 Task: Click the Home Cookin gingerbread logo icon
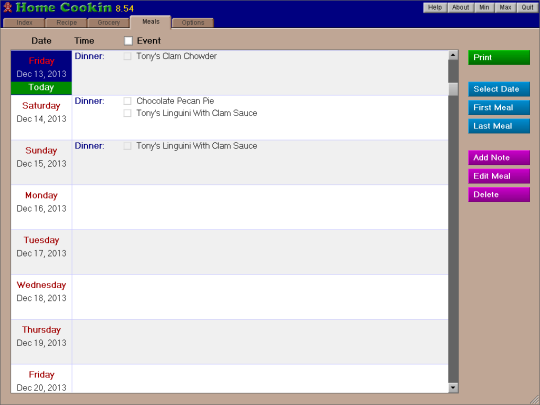(x=7, y=7)
